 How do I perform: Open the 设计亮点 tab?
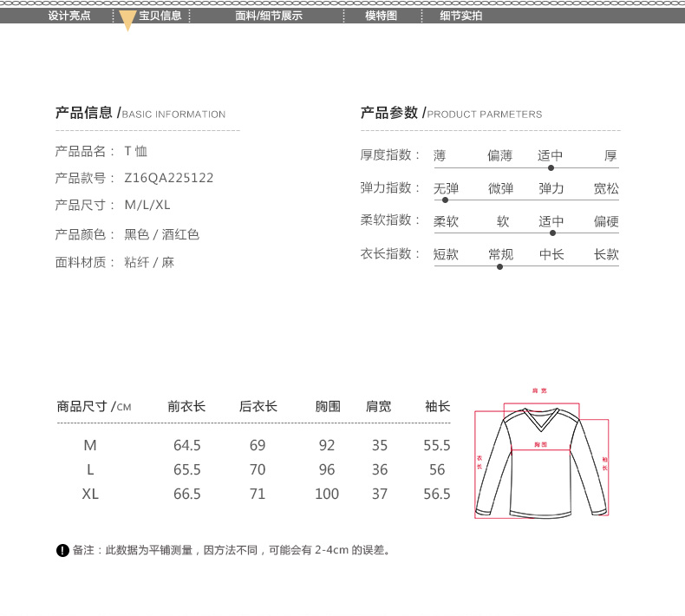69,16
